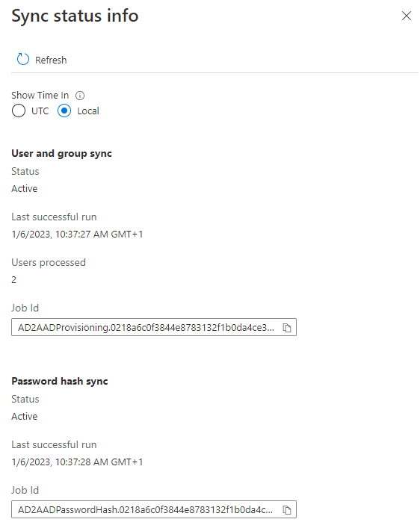Viewport: 420px width, 531px height.
Task: Click the Show Time In label
Action: [x=40, y=96]
